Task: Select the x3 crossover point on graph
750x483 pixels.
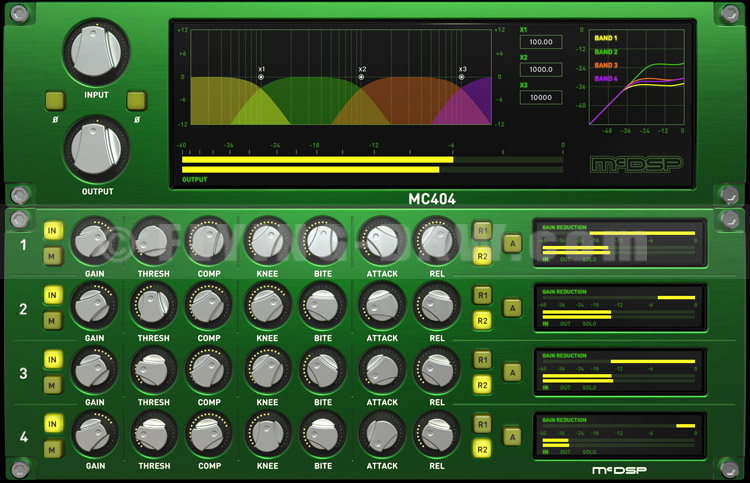Action: [462, 77]
